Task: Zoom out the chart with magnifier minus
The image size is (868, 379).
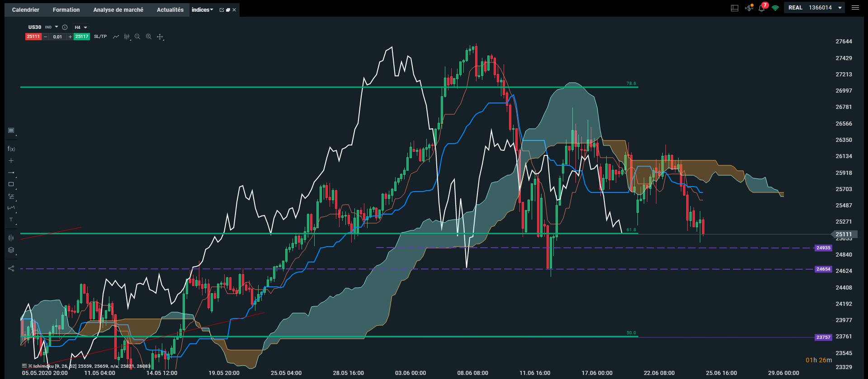Action: pos(137,37)
